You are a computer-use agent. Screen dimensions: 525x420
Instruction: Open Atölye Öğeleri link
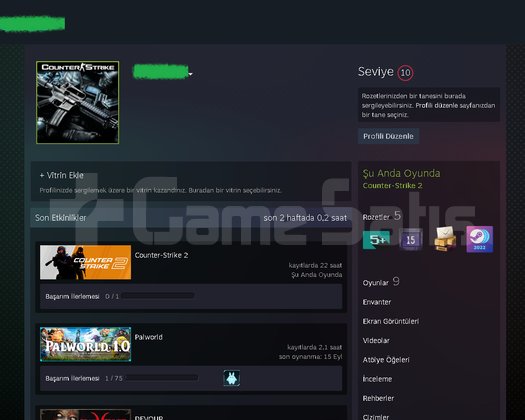click(x=386, y=360)
